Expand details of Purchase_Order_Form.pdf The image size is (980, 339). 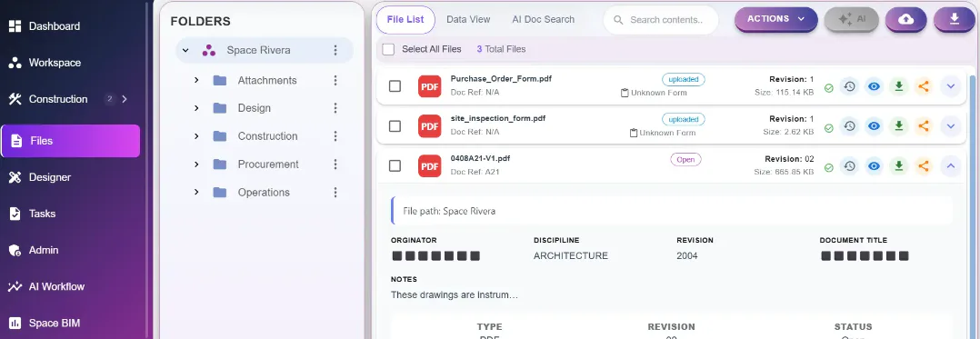click(951, 86)
